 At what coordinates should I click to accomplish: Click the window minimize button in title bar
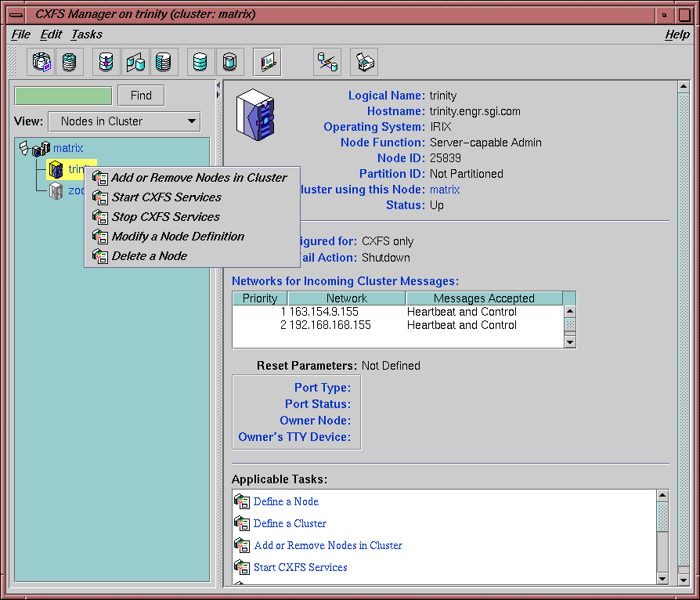(x=664, y=15)
